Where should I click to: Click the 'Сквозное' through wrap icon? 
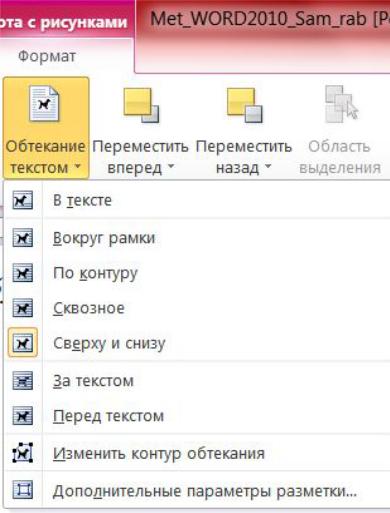23,308
